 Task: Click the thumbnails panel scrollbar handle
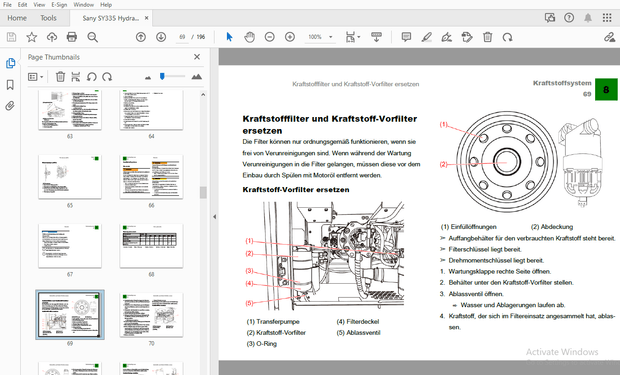click(203, 192)
